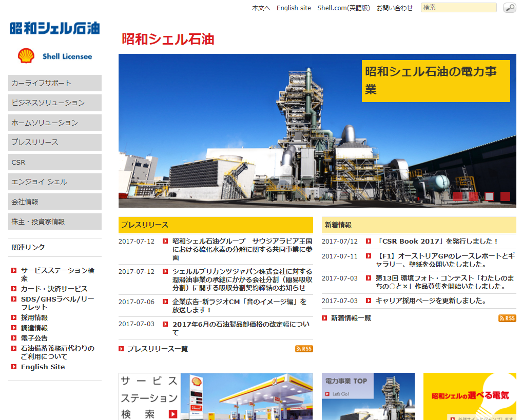Click red arrow icon beside 調達情報

click(x=14, y=328)
